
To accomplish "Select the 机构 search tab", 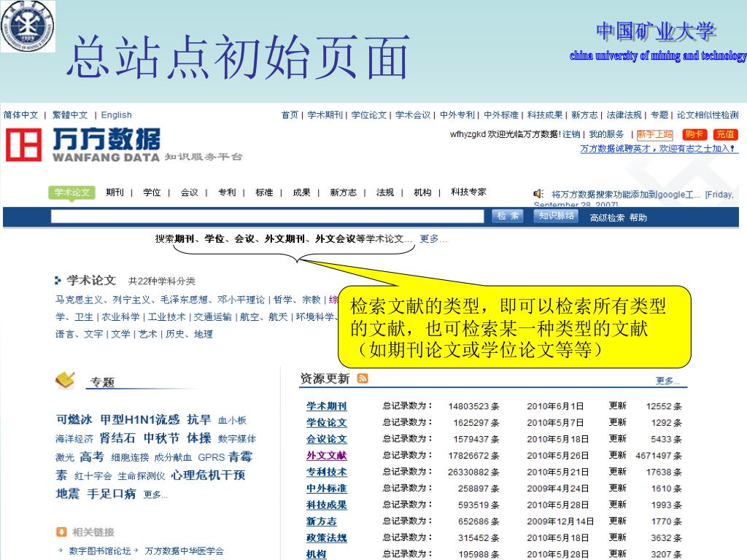I will (422, 192).
